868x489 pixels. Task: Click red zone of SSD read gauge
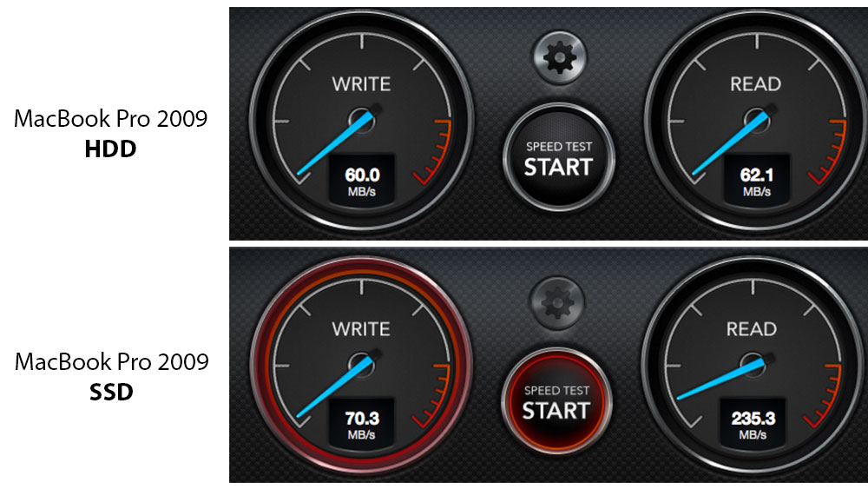coord(826,396)
